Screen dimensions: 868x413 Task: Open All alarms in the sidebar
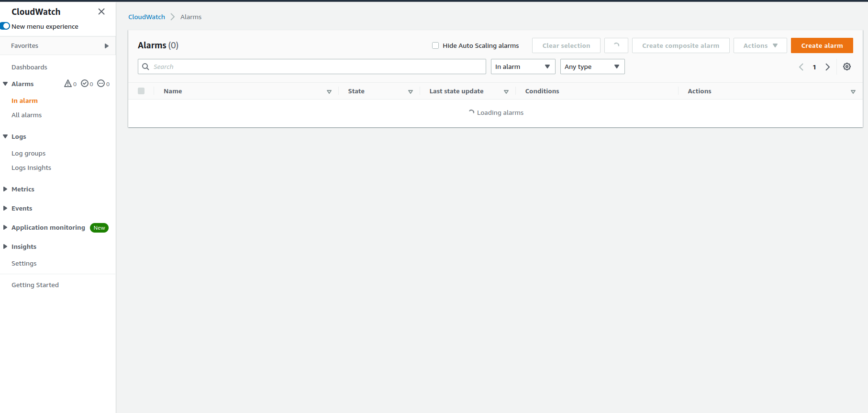27,115
